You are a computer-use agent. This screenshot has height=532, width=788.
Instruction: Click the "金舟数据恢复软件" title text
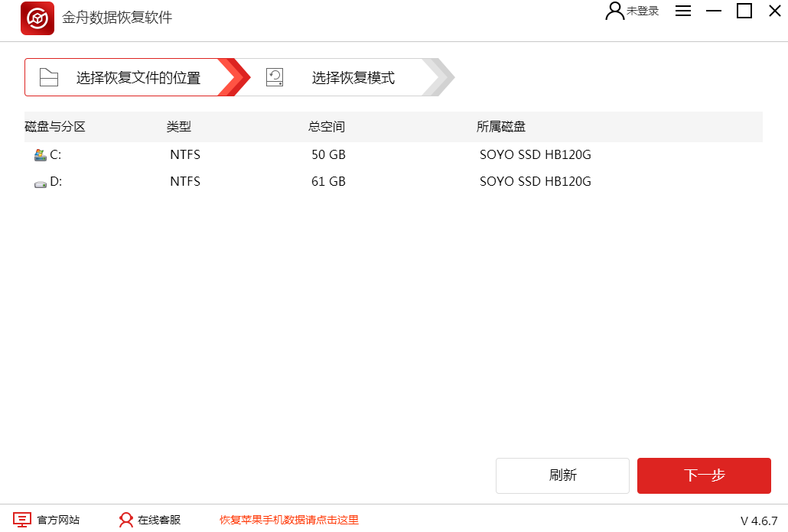[x=117, y=18]
